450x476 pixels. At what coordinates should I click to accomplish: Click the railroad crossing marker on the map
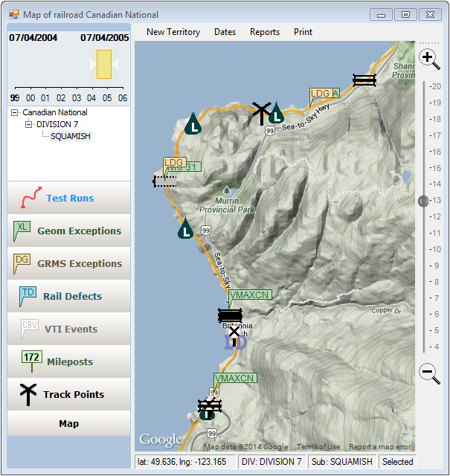[260, 111]
